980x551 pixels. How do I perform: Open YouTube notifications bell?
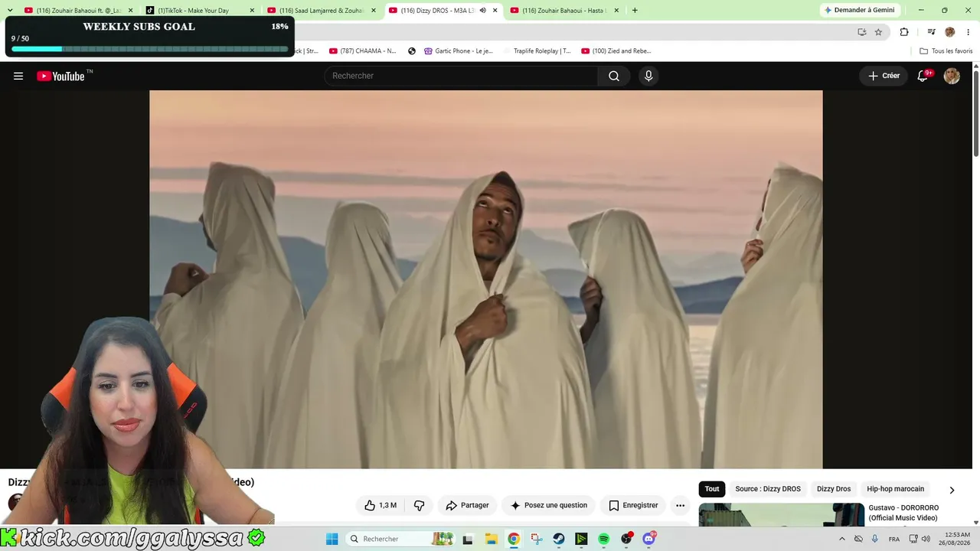click(x=923, y=76)
